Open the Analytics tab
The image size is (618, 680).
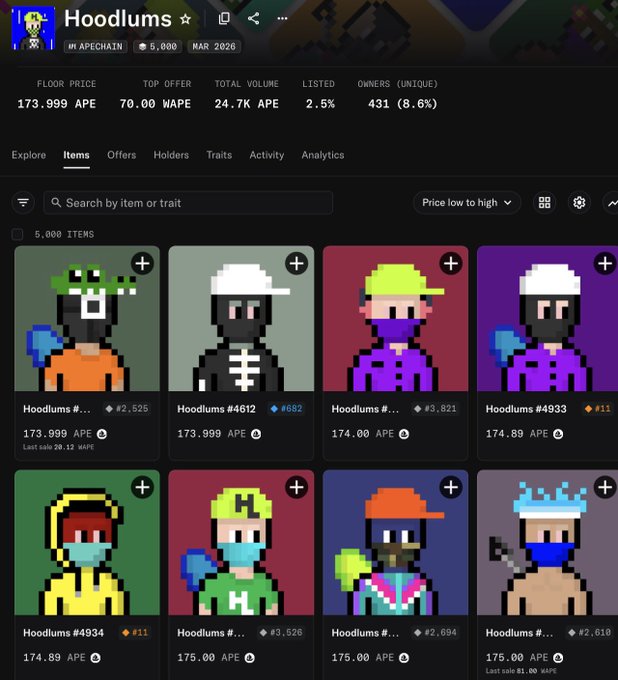point(323,155)
